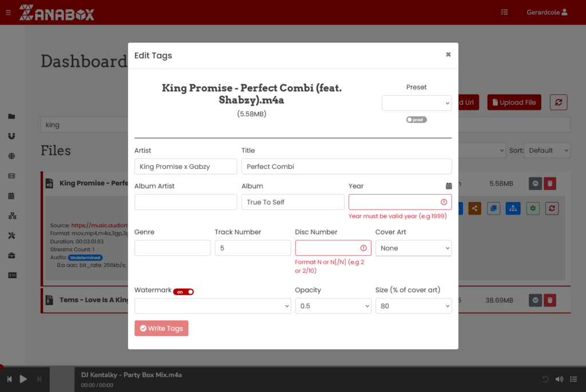Open the media/film section from the sidebar
The height and width of the screenshot is (392, 586).
pyautogui.click(x=11, y=176)
